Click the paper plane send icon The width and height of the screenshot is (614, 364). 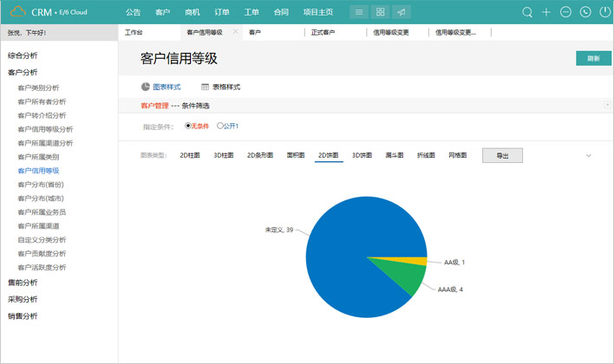coord(402,12)
